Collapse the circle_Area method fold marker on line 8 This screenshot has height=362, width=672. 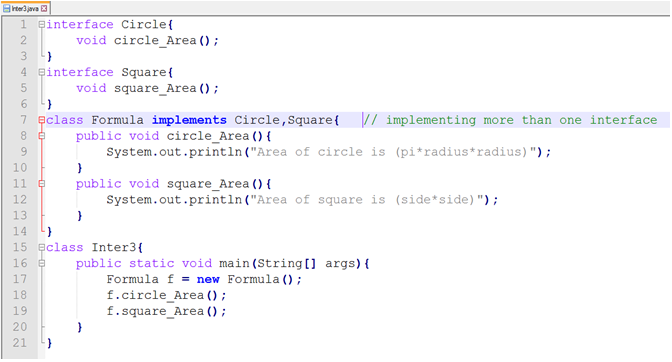(42, 136)
